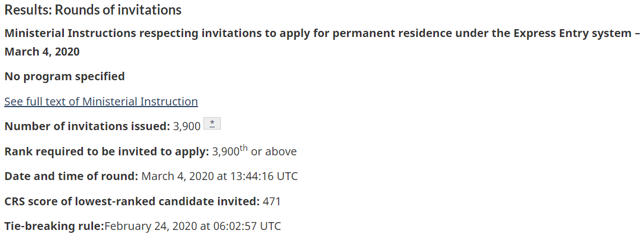Click the 'Number of invitations issued' label
Viewport: 644px width, 235px height.
tap(87, 126)
